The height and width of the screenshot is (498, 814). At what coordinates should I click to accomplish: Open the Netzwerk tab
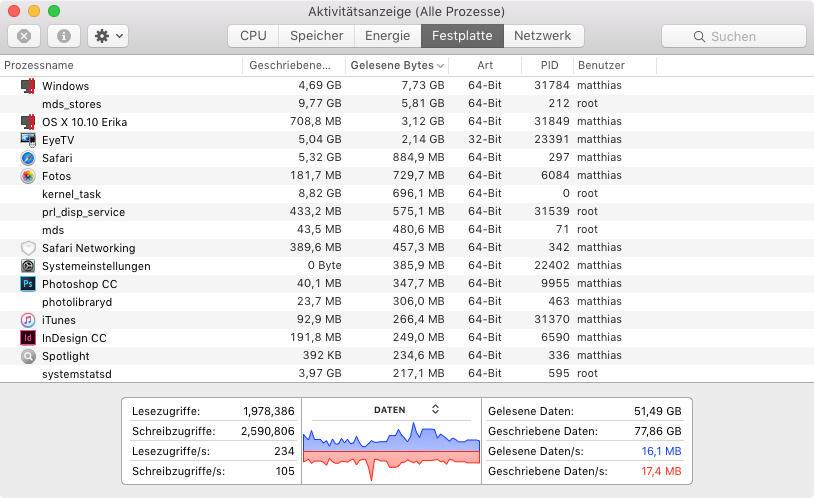click(542, 36)
